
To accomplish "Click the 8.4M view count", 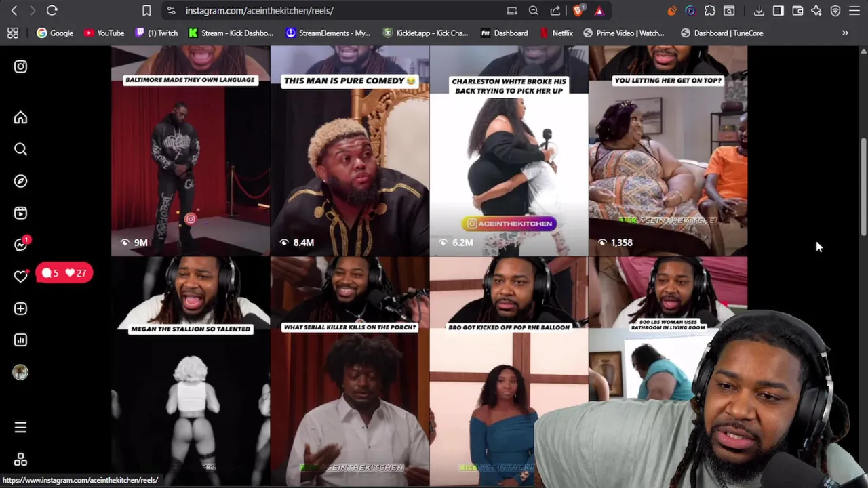I will click(297, 243).
